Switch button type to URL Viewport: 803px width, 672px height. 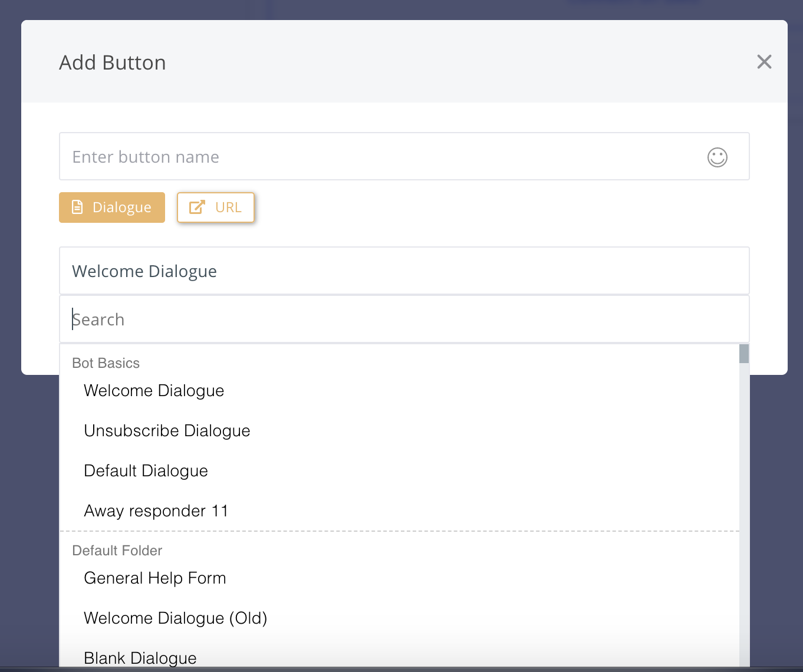[x=216, y=207]
